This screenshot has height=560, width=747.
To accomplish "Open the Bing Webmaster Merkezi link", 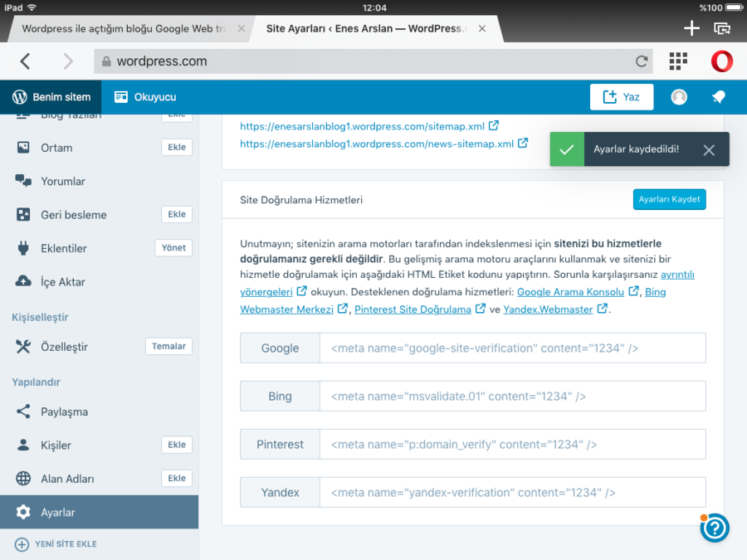I will coord(287,309).
